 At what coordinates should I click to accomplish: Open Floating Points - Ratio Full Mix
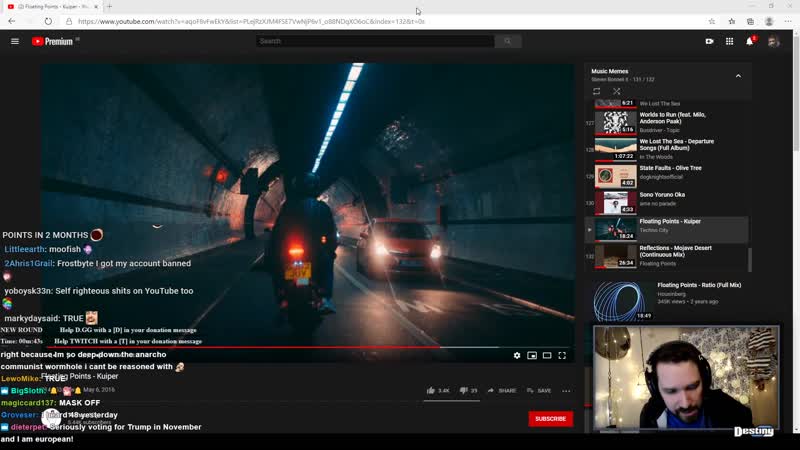(x=699, y=285)
